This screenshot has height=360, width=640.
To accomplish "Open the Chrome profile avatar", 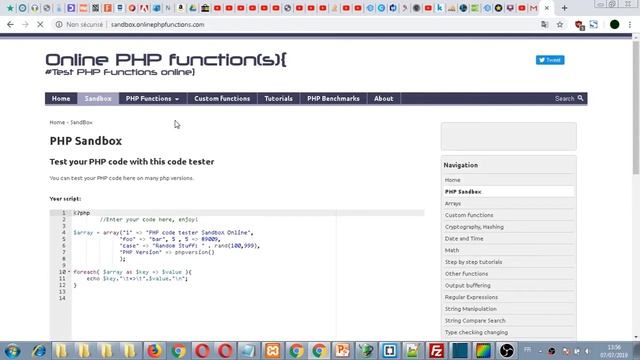I will click(614, 24).
